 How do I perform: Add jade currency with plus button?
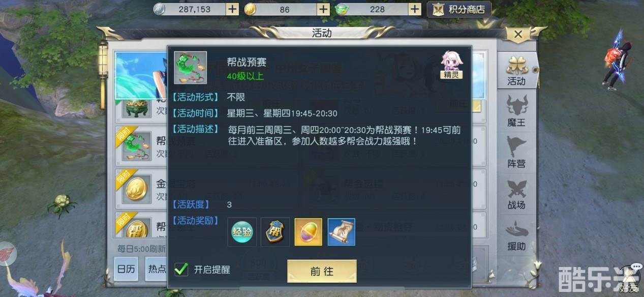415,9
